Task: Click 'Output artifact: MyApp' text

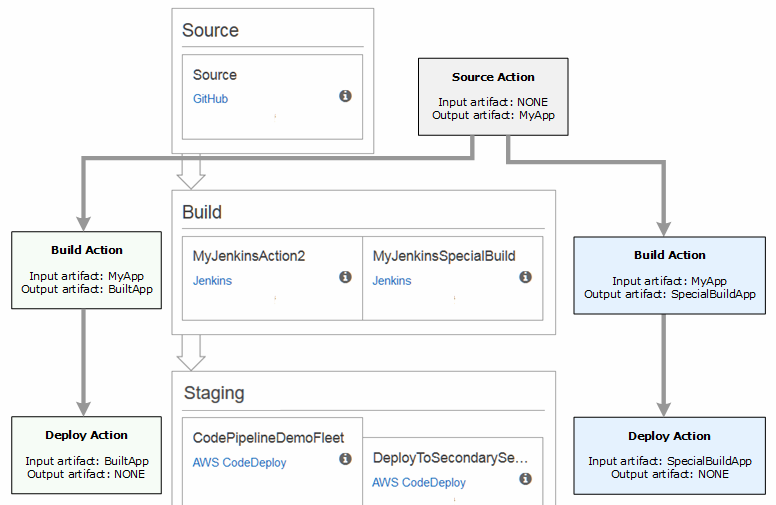Action: (493, 115)
